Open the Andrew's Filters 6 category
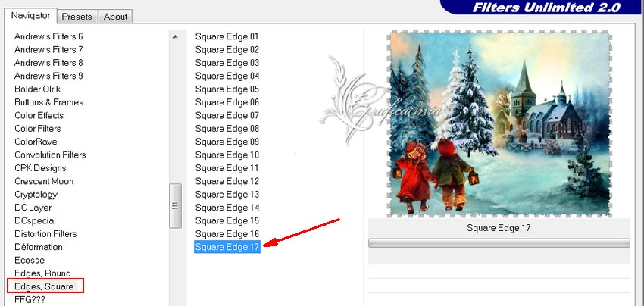Viewport: 644px width, 306px height. click(48, 36)
